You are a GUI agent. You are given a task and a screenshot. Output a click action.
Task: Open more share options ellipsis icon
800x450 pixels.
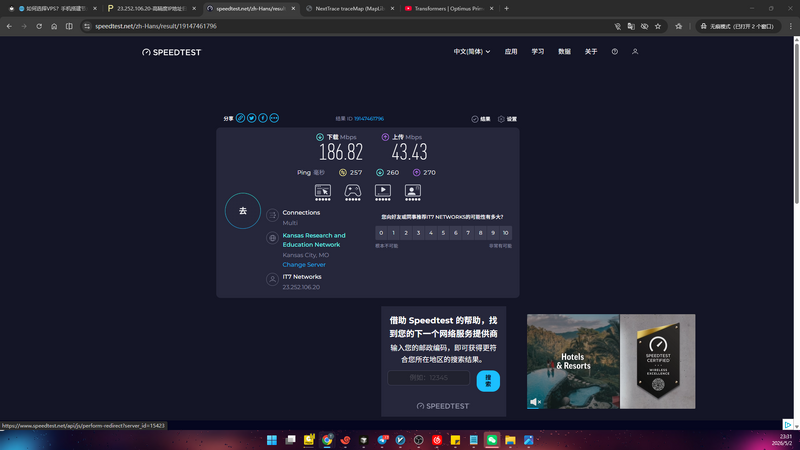click(x=274, y=118)
